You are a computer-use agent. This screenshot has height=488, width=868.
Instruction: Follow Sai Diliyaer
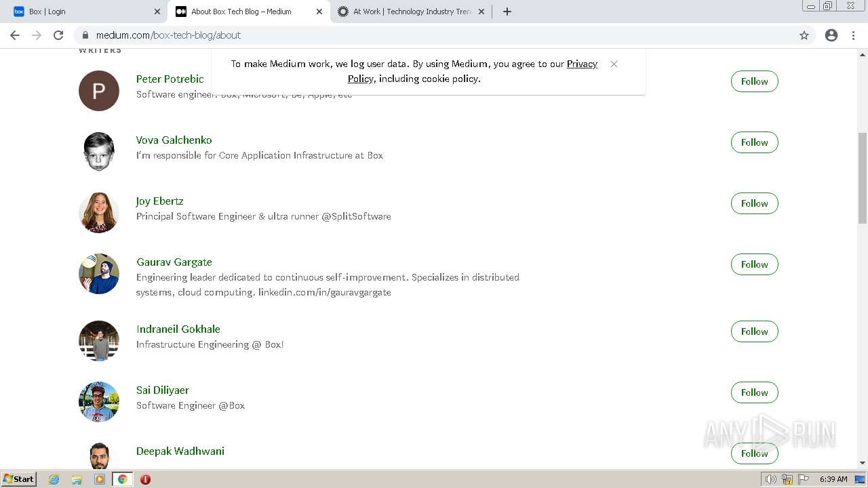[x=755, y=392]
